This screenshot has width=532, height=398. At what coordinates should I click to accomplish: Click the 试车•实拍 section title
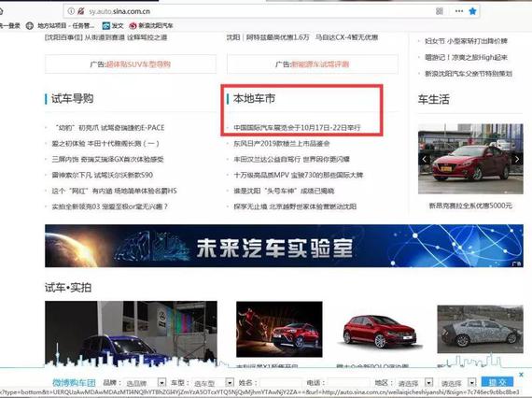tap(68, 288)
